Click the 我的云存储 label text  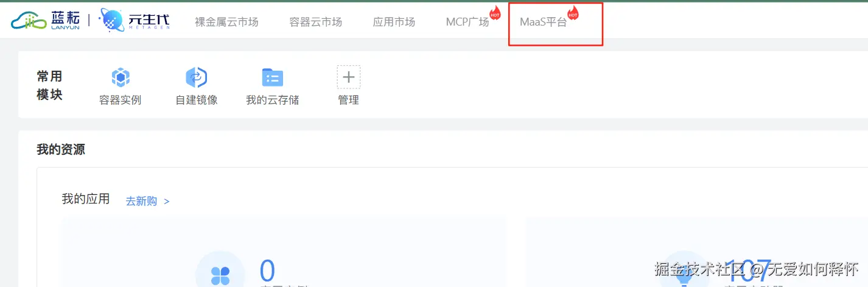273,100
